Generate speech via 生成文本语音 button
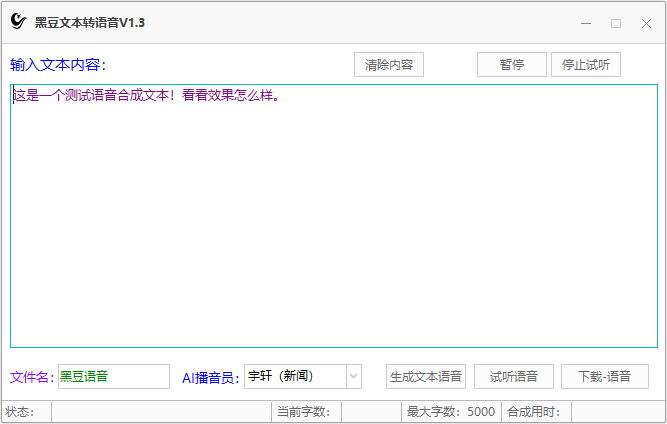667x424 pixels. 426,376
